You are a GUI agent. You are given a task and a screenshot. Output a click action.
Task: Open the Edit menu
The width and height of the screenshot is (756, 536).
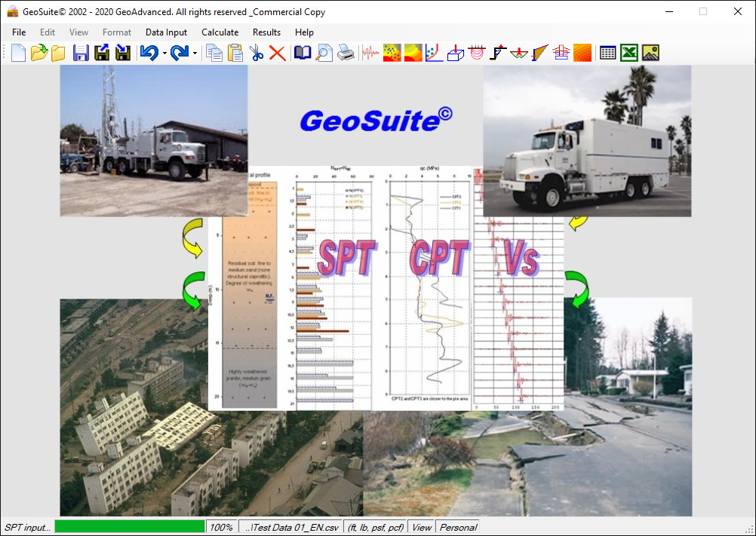[48, 32]
